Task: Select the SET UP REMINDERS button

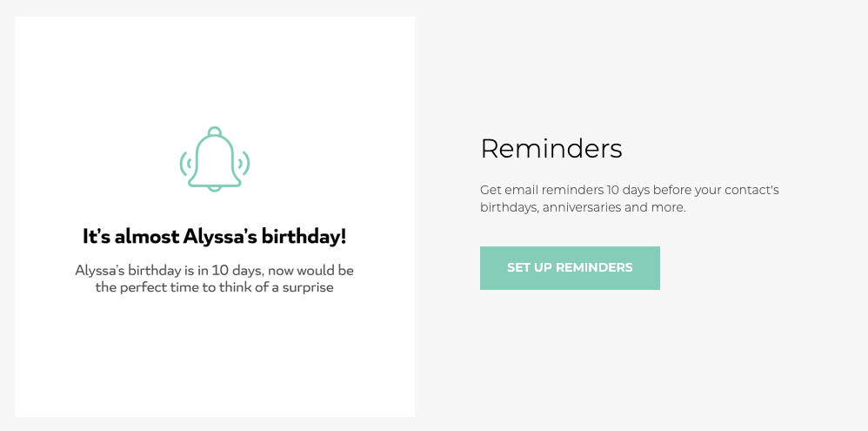Action: click(x=570, y=268)
